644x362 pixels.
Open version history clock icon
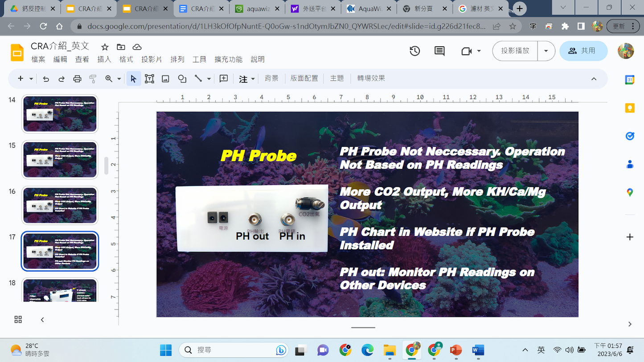click(414, 51)
